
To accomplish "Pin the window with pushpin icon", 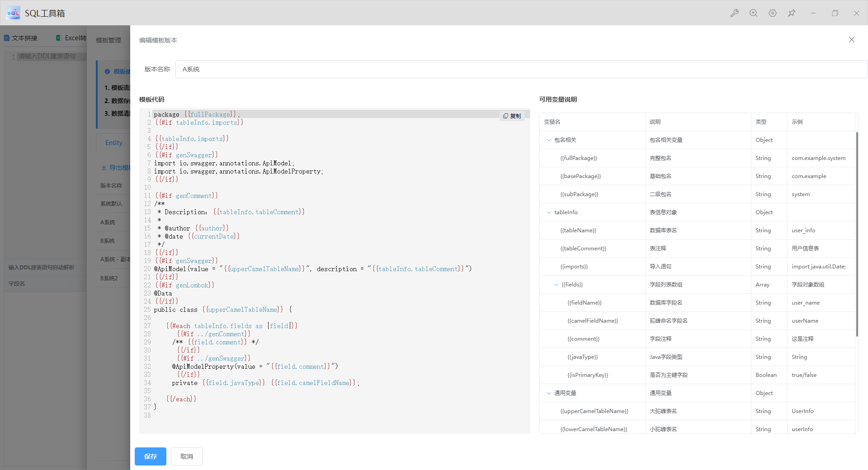I will (x=792, y=13).
